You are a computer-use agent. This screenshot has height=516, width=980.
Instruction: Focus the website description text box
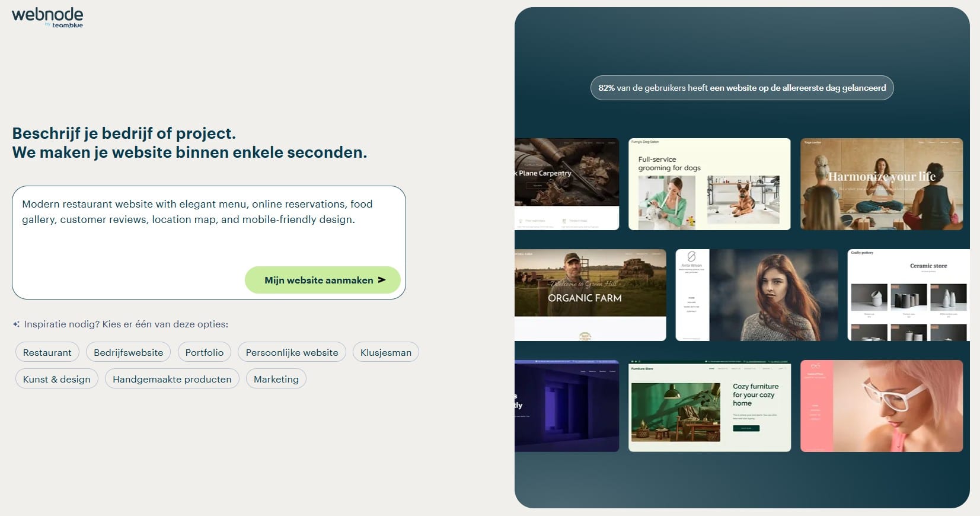click(x=209, y=243)
